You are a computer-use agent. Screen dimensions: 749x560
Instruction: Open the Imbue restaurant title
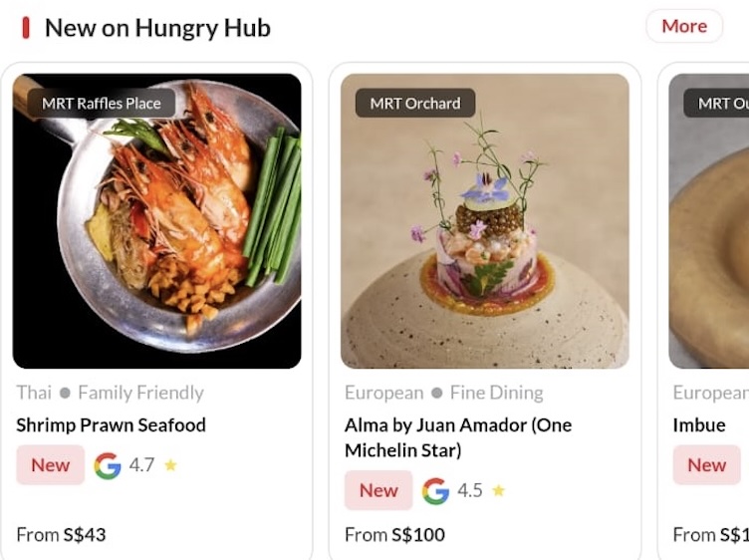[699, 425]
